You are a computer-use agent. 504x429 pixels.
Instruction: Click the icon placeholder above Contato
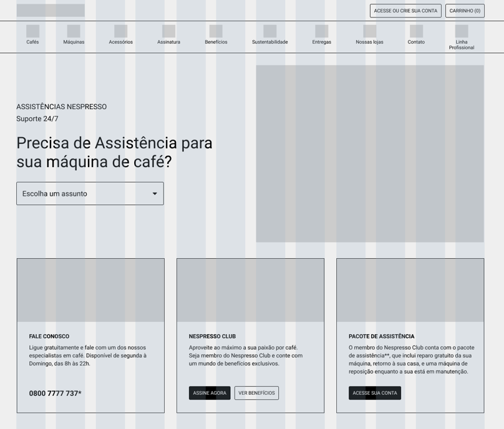(416, 31)
